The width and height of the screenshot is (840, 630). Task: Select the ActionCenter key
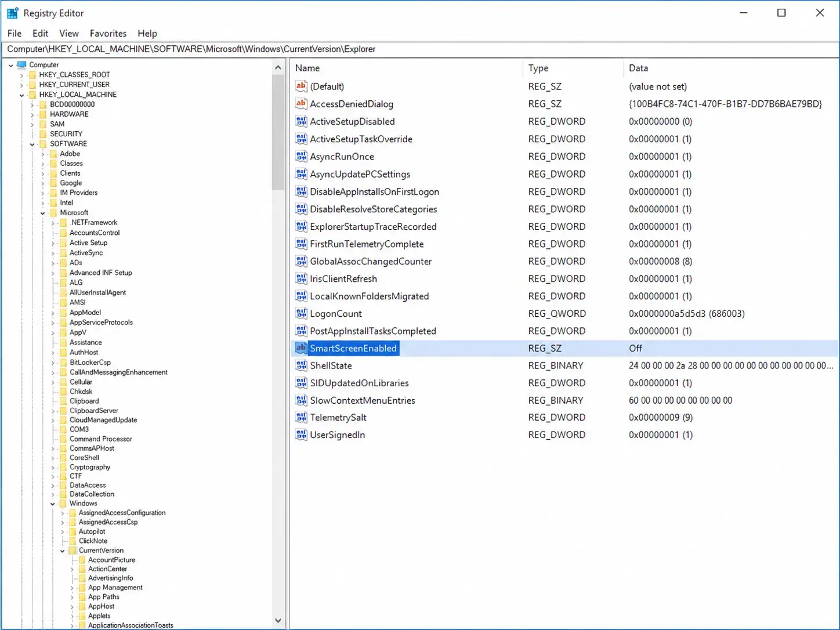click(107, 569)
